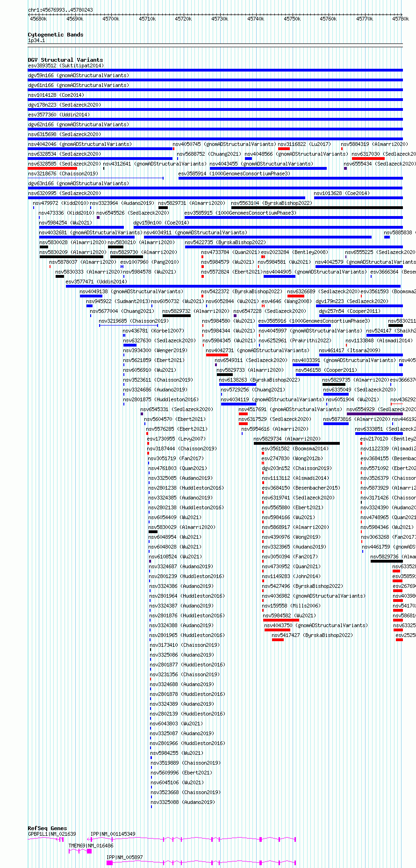Click variant label nsv3218676 (Chaisson2019)
The height and width of the screenshot is (868, 416).
pos(63,174)
